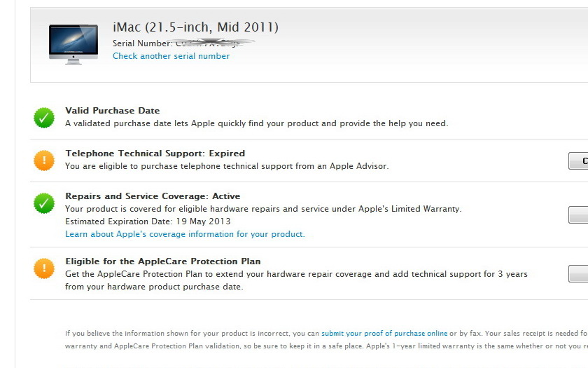Select the 'Repairs and Service Coverage: Active' heading
This screenshot has height=368, width=588.
tap(153, 196)
